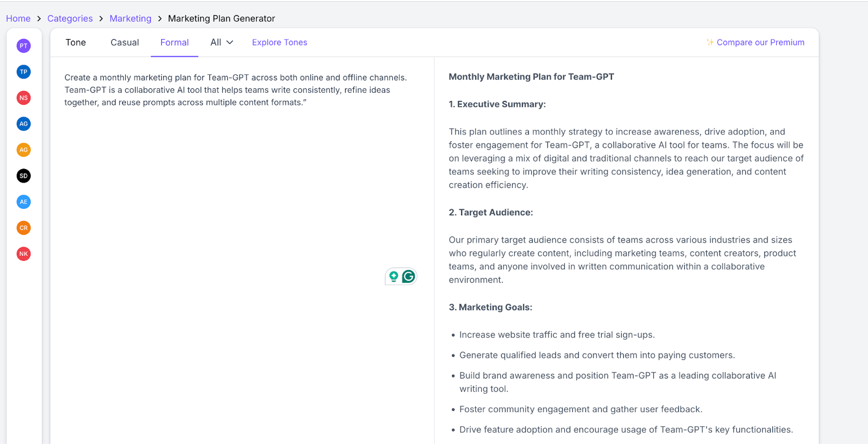The width and height of the screenshot is (868, 444).
Task: Select the dark blue AG avatar icon
Action: (23, 124)
